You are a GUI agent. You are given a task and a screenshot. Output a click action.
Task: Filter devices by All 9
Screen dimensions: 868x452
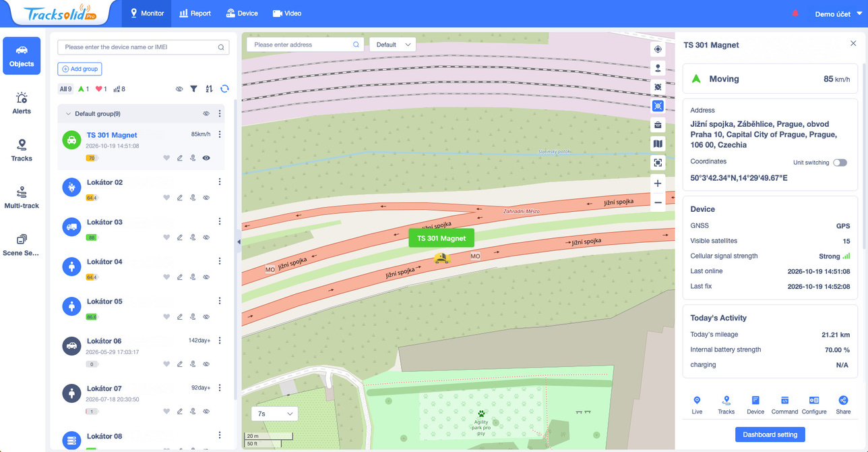[x=65, y=89]
